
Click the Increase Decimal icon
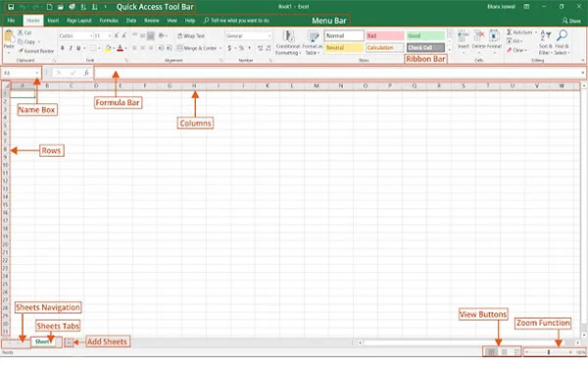[261, 48]
